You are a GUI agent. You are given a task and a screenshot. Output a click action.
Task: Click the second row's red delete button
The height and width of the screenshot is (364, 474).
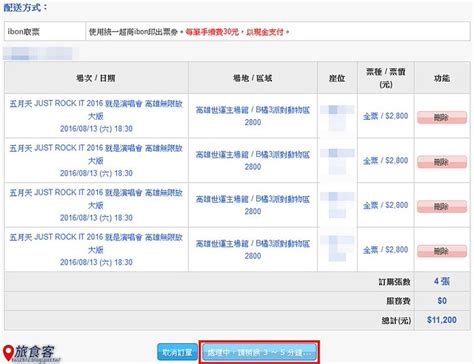tap(442, 162)
